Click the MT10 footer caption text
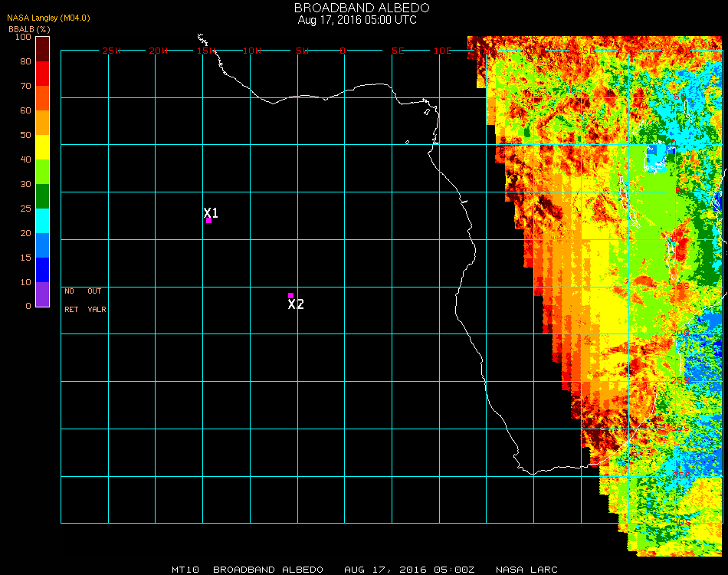The width and height of the screenshot is (728, 575). click(x=186, y=570)
